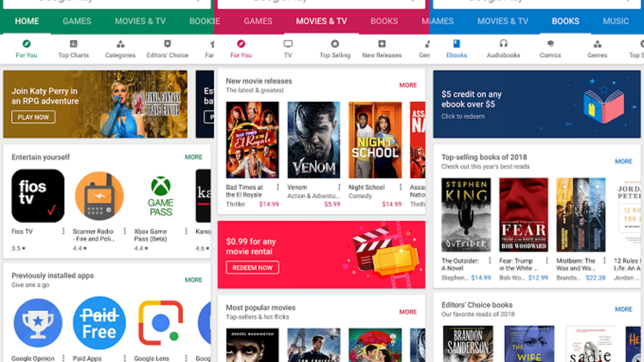Open the Google options menu for Google Opinion Rewards
Screen dimensions: 644x362
click(x=63, y=359)
